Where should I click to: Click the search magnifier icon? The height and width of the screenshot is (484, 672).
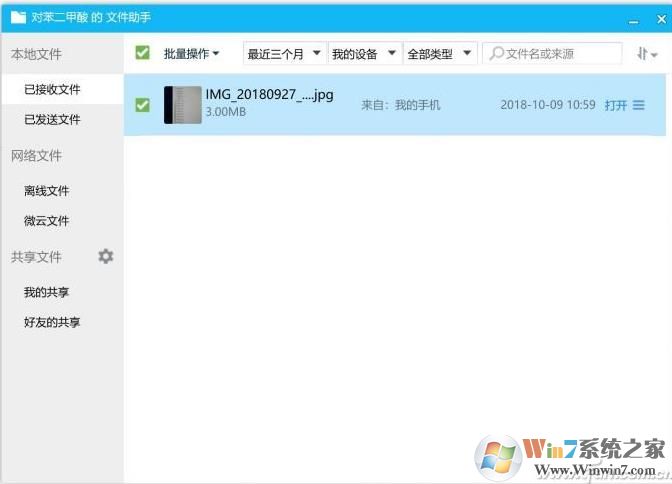[496, 54]
